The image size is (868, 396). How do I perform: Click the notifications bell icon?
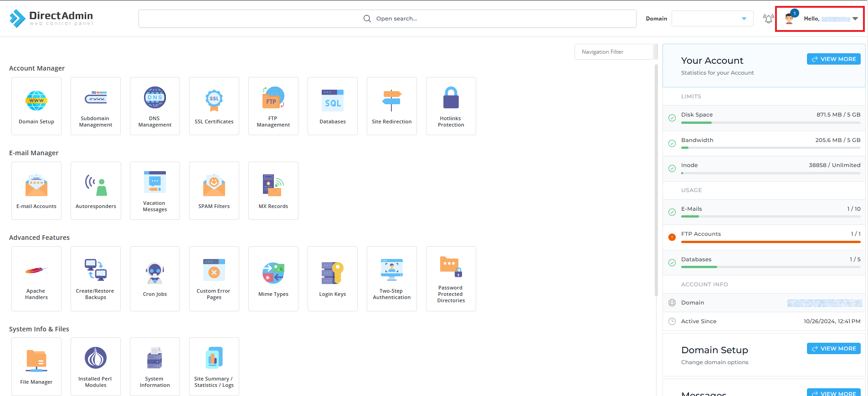[x=768, y=19]
